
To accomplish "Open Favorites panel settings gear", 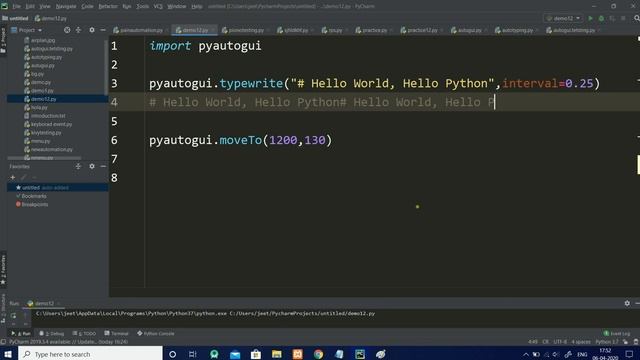I will click(92, 167).
